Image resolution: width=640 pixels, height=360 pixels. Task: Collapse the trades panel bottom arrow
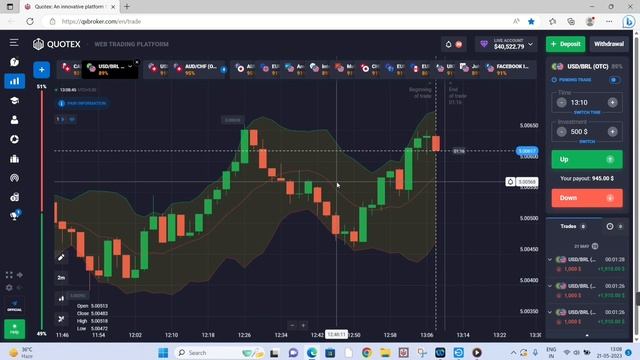(587, 335)
